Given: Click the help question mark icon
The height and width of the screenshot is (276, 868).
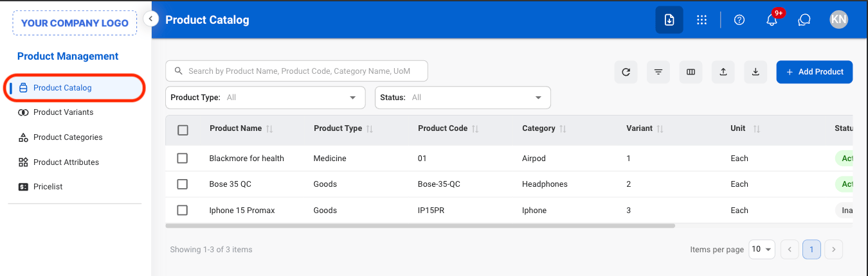Looking at the screenshot, I should click(739, 20).
